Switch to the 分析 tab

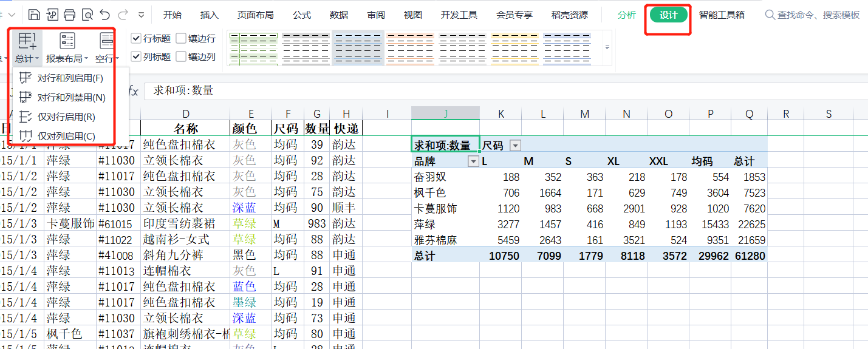[627, 15]
